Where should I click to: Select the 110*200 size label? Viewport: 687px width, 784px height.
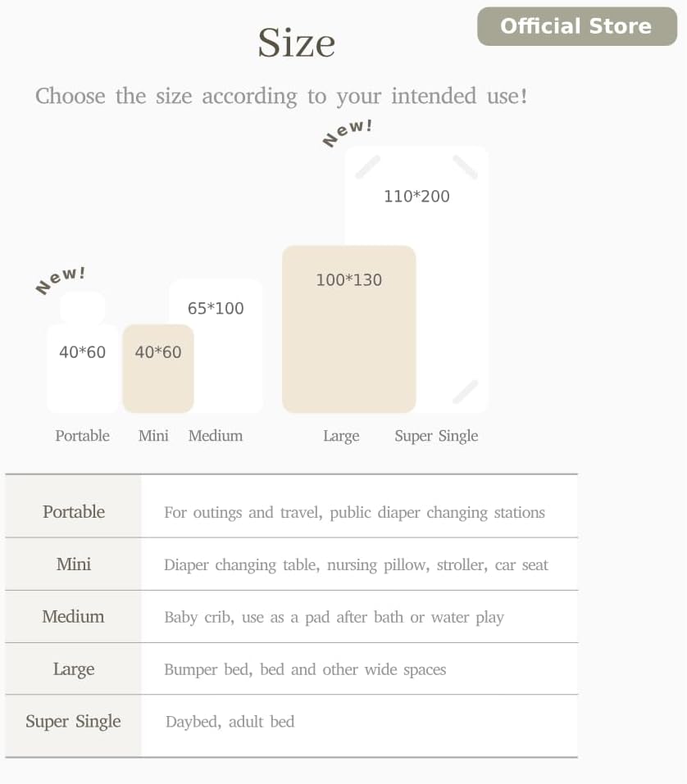(x=416, y=197)
